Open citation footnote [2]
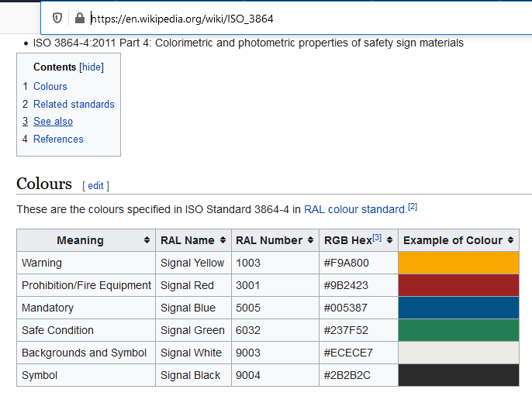The width and height of the screenshot is (532, 396). [x=413, y=206]
